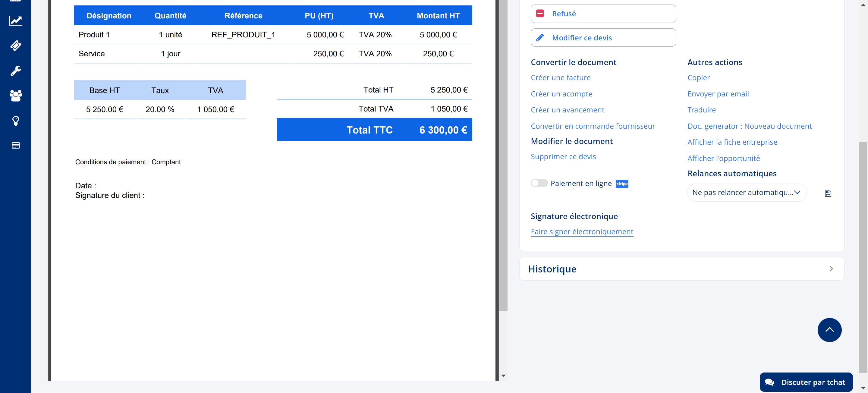This screenshot has width=868, height=393.
Task: Open the Relances automatiques dropdown
Action: [x=746, y=193]
